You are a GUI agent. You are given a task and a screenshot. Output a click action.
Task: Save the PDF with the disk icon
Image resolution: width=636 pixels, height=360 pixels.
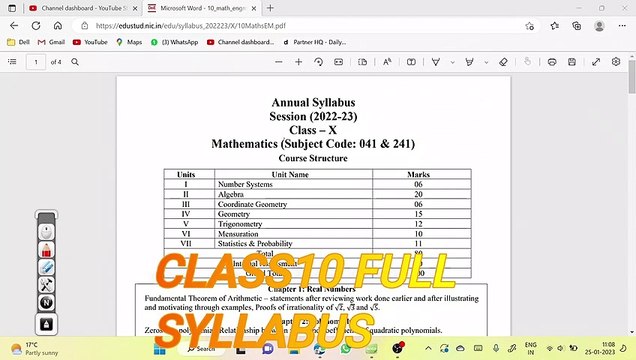pos(572,62)
